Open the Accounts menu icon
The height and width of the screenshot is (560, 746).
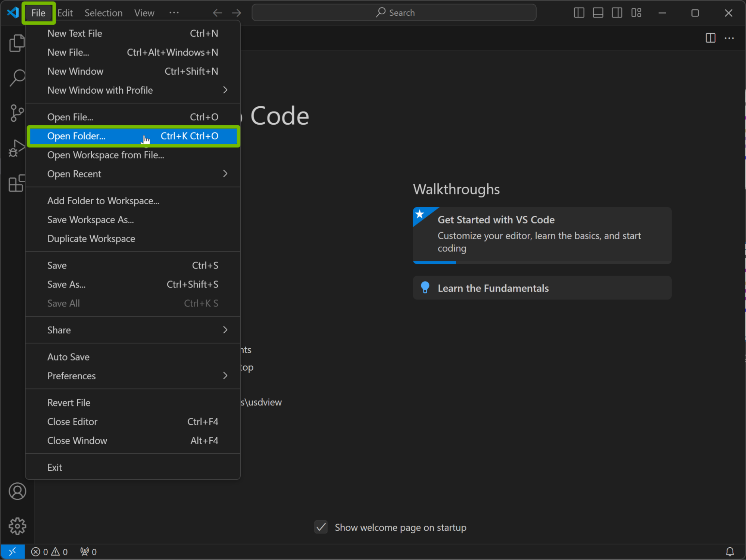point(17,491)
